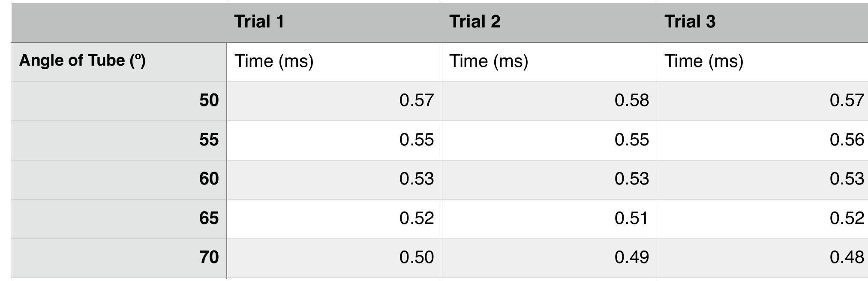Select the row header for angle 60
868x281 pixels.
click(x=119, y=179)
